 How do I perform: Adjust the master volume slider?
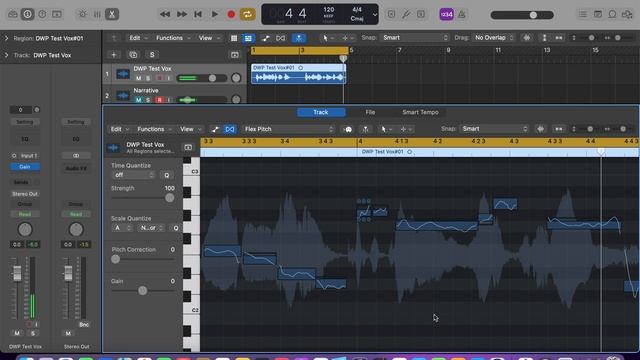click(522, 15)
